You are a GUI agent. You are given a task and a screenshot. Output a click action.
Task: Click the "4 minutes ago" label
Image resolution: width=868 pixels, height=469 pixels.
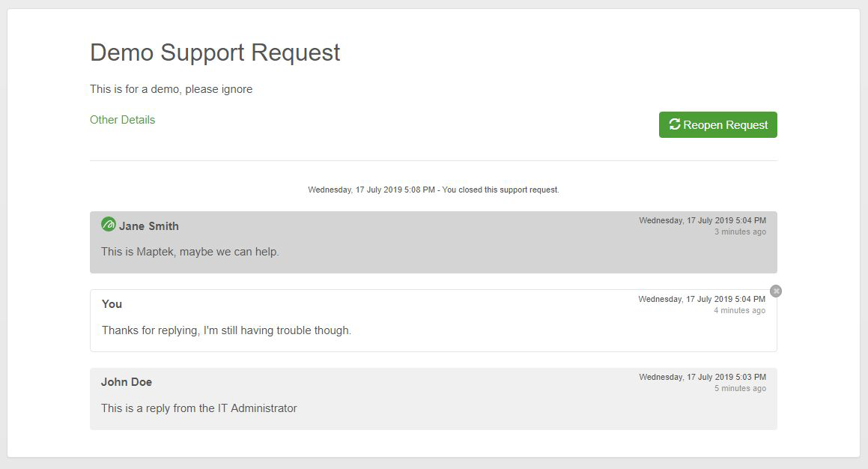(738, 311)
